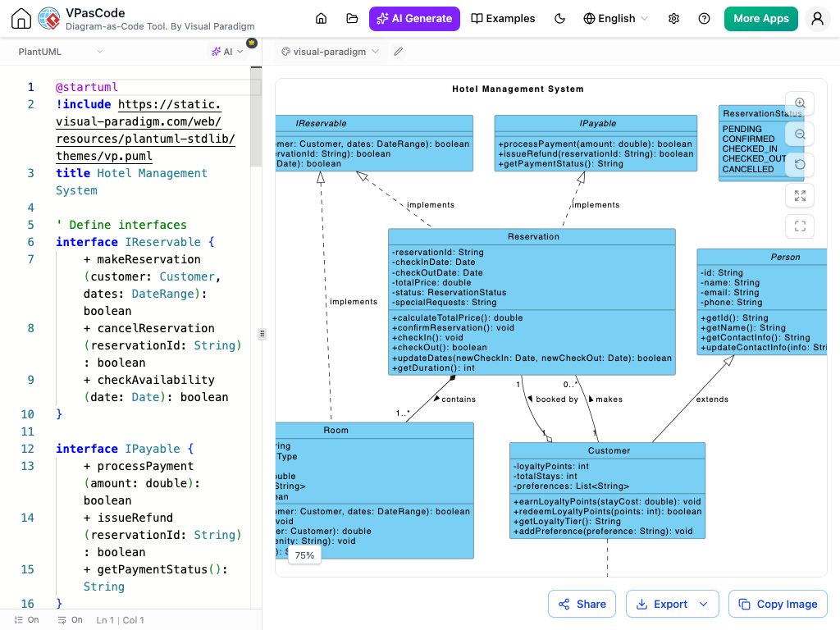Screen dimensions: 840x630
Task: Click the "' Define interfaces" comment
Action: (x=121, y=225)
